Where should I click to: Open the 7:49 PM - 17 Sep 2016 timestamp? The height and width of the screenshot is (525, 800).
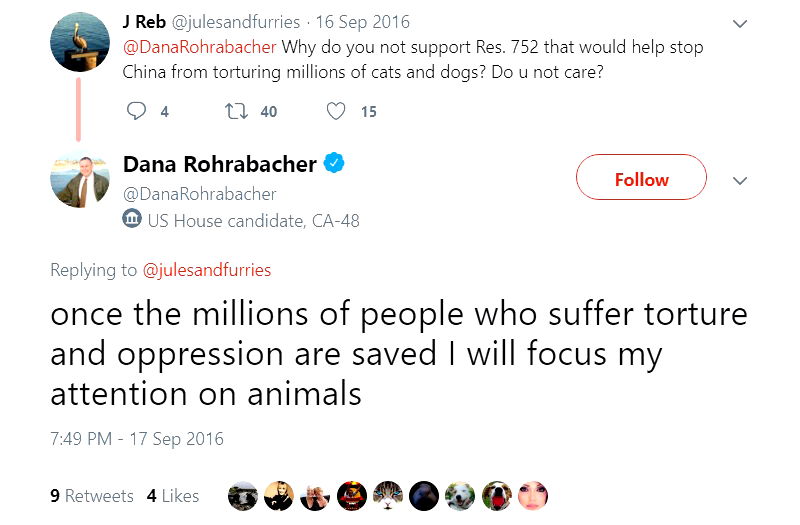click(x=137, y=439)
